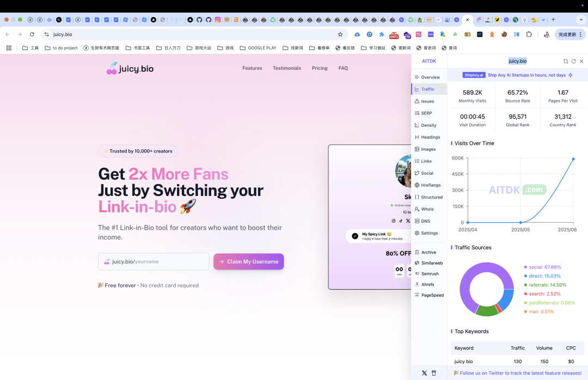This screenshot has height=380, width=588.
Task: Click the browser back arrow
Action: [8, 34]
